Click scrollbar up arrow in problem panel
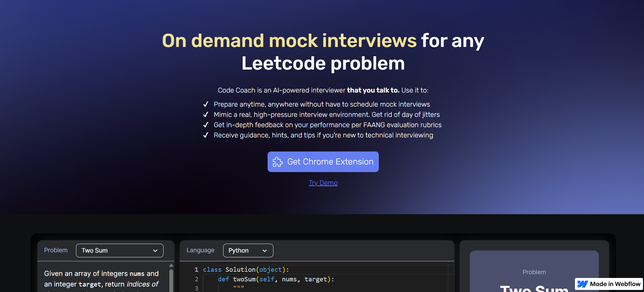 [x=171, y=265]
